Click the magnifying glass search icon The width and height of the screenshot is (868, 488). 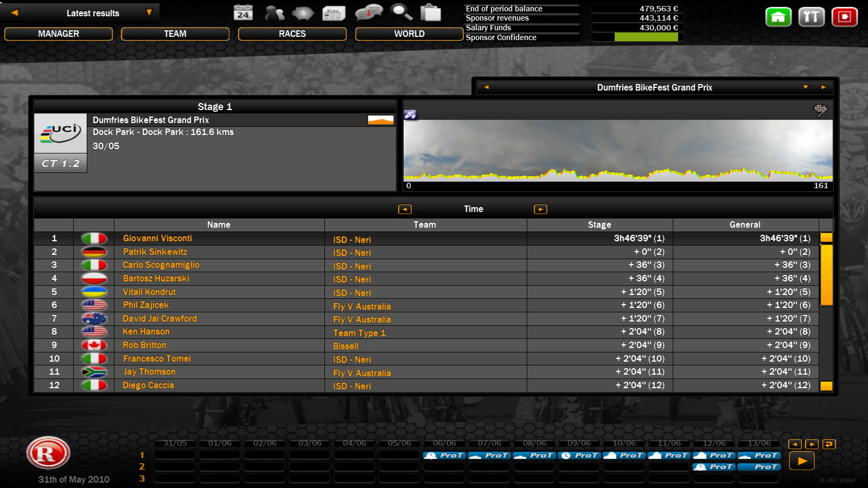[x=401, y=12]
